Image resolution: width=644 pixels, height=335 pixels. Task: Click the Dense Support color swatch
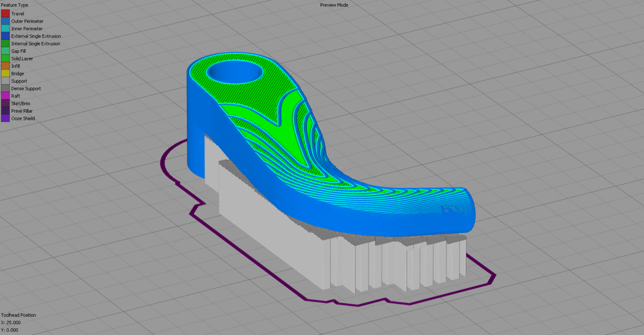(x=5, y=88)
